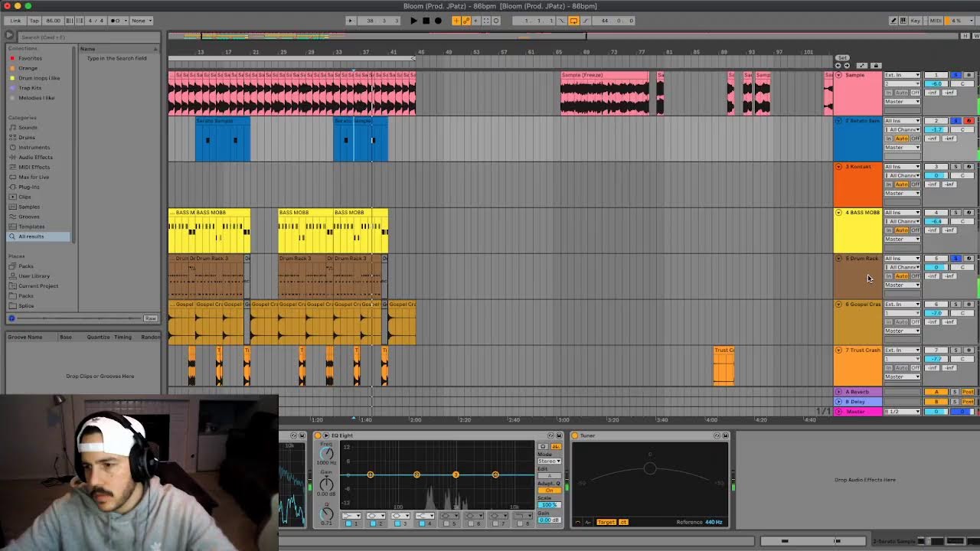The height and width of the screenshot is (551, 980).
Task: Set Kontakt track monitor to In
Action: (x=889, y=184)
